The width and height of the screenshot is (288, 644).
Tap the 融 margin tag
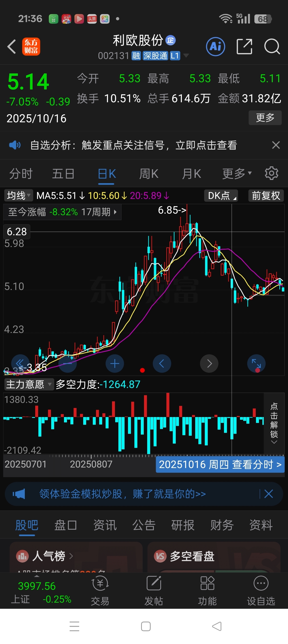[136, 56]
